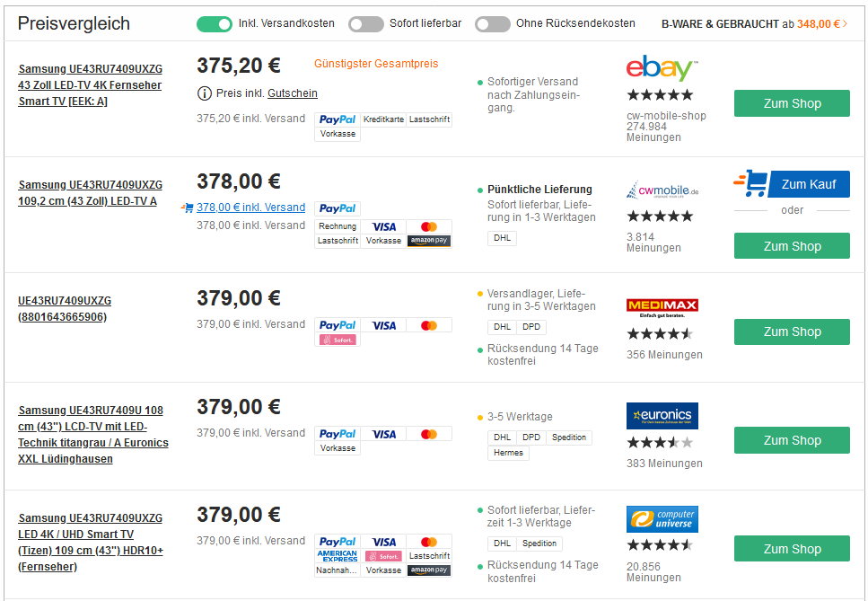
Task: Click Zum Shop button for Medimax offer
Action: [792, 331]
